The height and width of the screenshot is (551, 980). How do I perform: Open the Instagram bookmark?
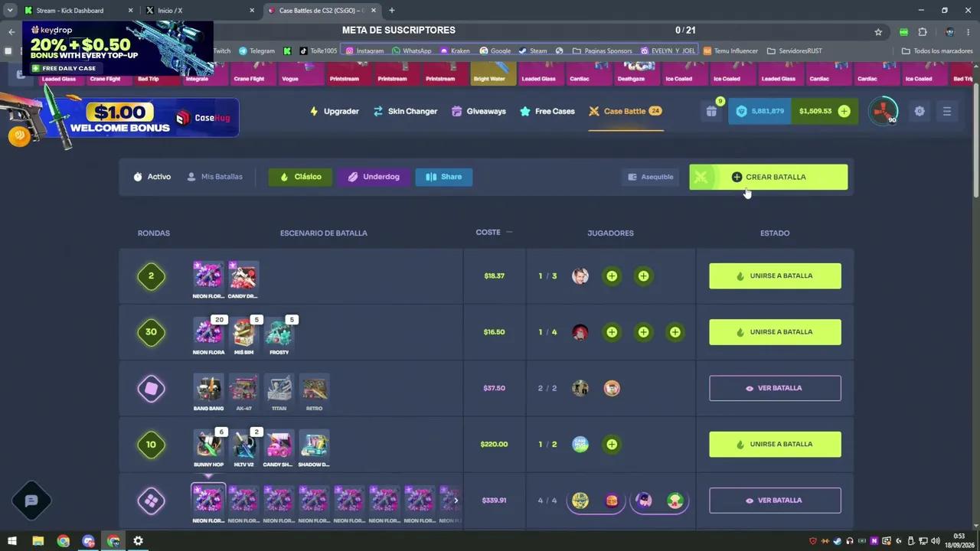coord(364,51)
